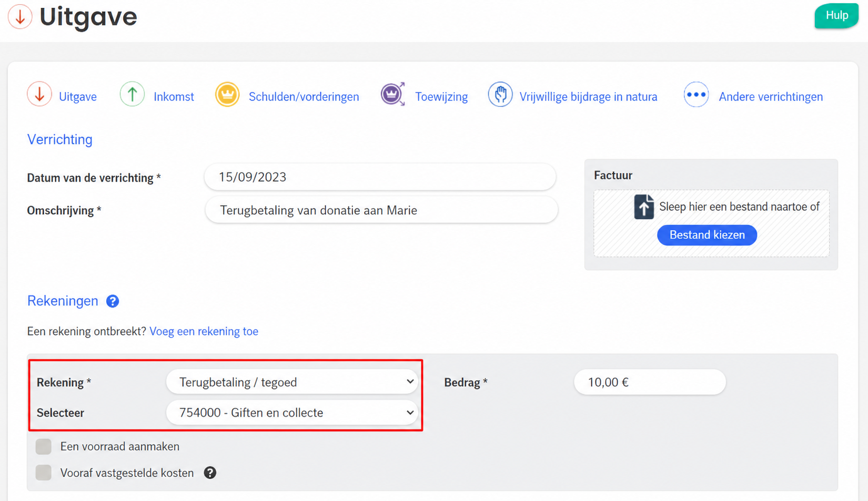Switch to the Inkomst tab
The image size is (868, 501).
tap(174, 97)
